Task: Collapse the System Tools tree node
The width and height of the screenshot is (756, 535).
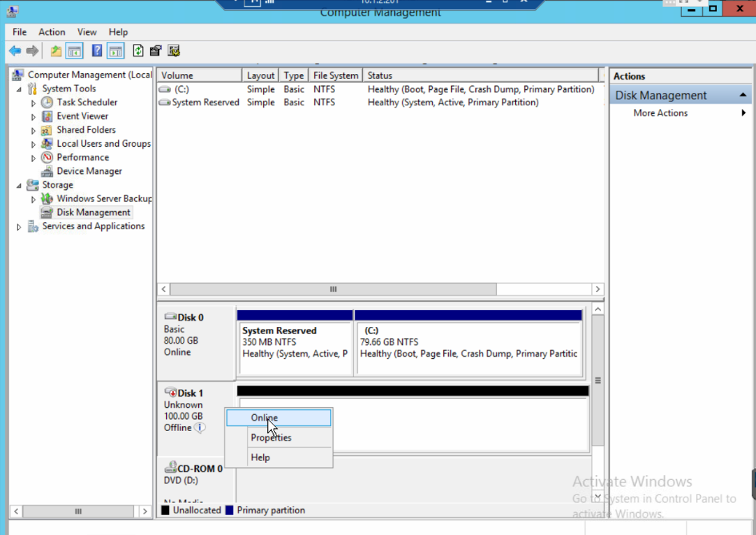Action: [x=20, y=89]
